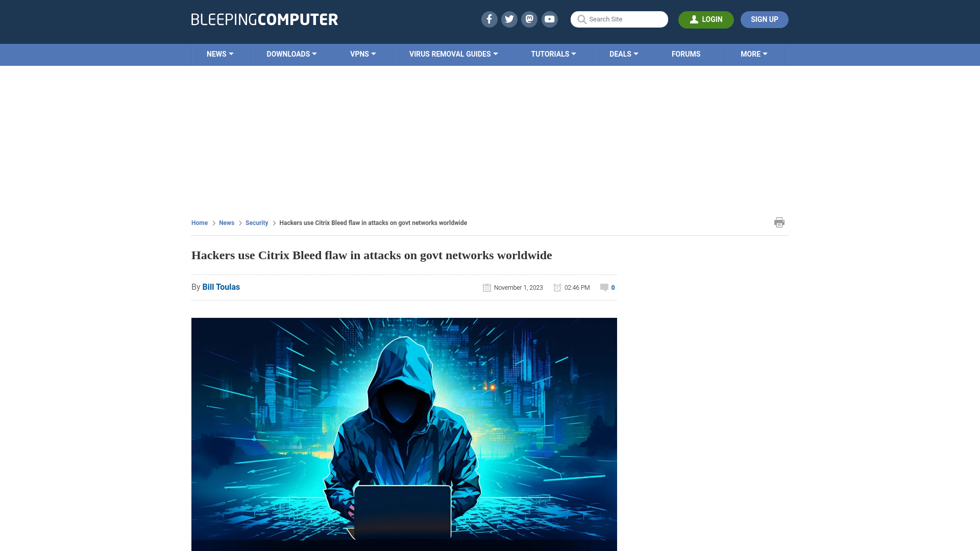The image size is (980, 551).
Task: Click the BleepingComputer Twitter icon
Action: coord(509,19)
